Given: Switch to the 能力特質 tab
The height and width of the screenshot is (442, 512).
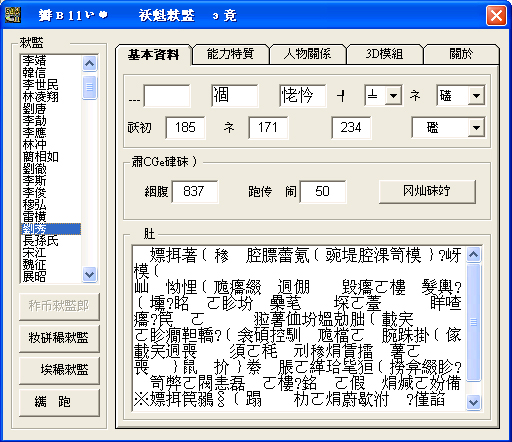Looking at the screenshot, I should pos(230,54).
